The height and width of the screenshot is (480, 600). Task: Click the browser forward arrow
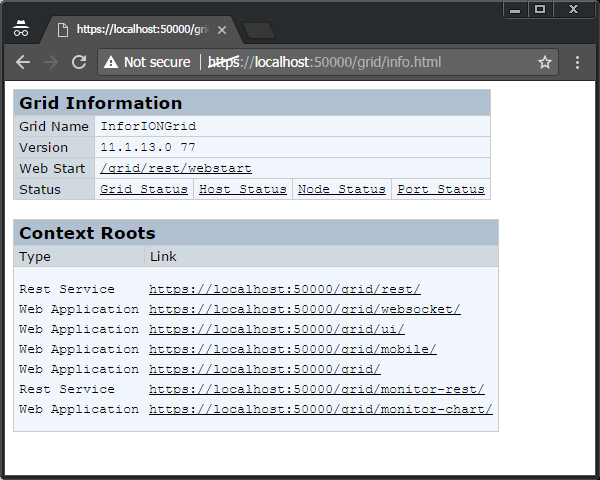pos(50,62)
